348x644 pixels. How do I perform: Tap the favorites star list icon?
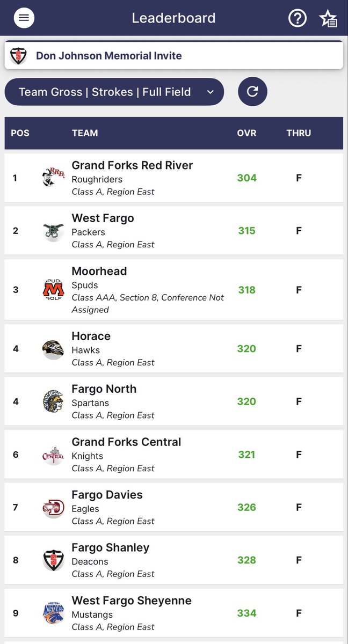tap(328, 18)
